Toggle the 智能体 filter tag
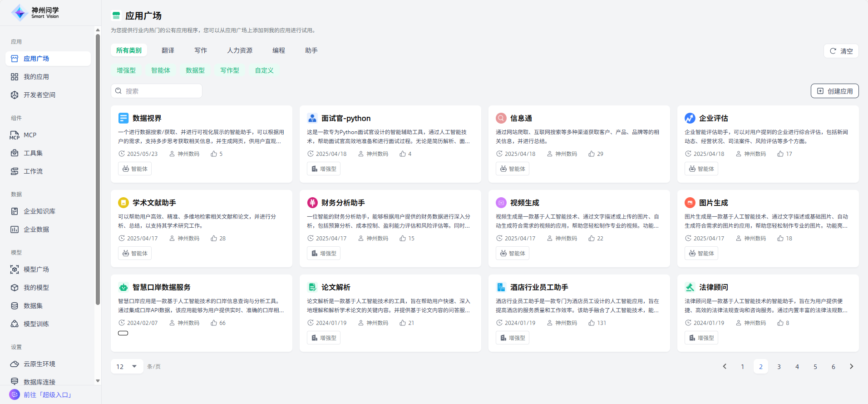Screen dimensions: 868x404 (161, 70)
